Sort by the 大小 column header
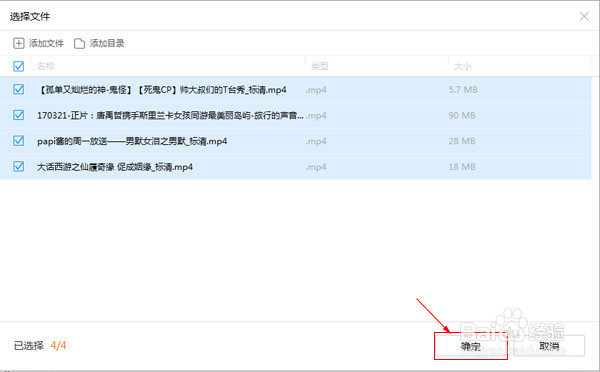Image resolution: width=600 pixels, height=372 pixels. (463, 66)
